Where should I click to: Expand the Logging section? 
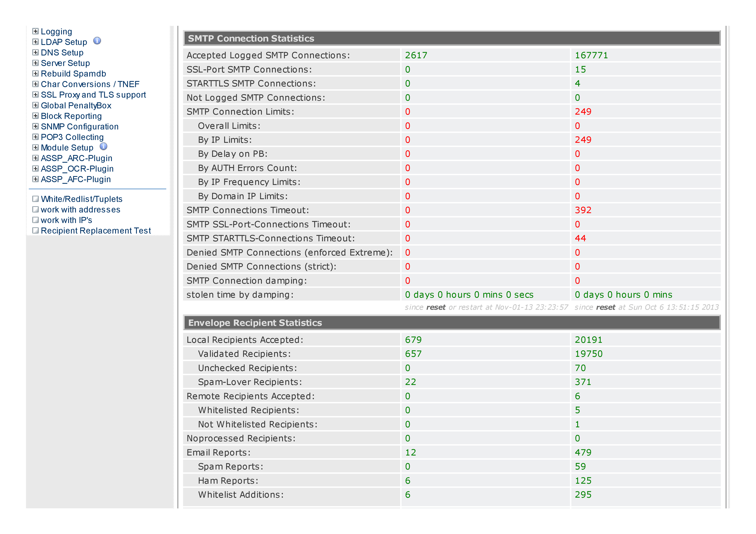click(x=36, y=31)
